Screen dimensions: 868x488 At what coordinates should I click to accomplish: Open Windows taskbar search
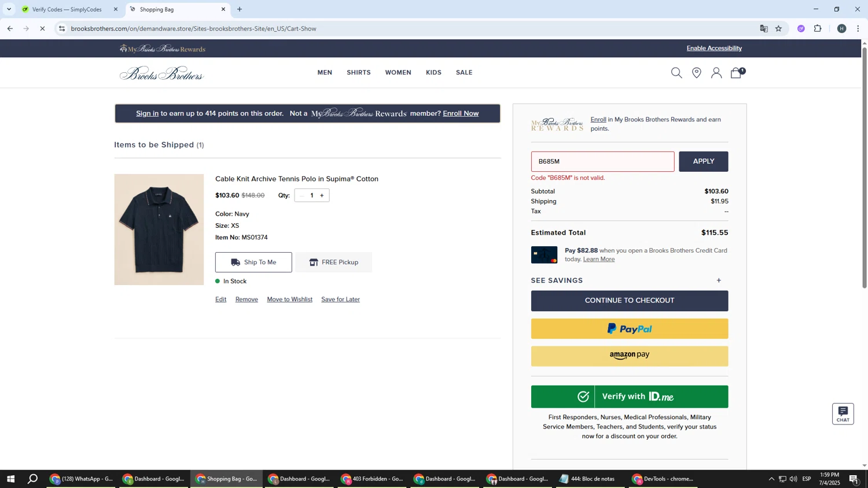coord(33,479)
